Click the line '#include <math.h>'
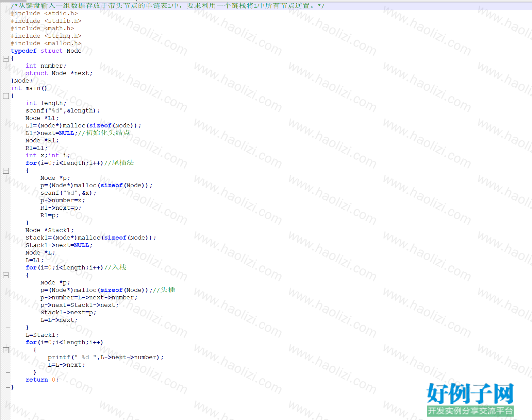This screenshot has height=420, width=532. coord(42,29)
